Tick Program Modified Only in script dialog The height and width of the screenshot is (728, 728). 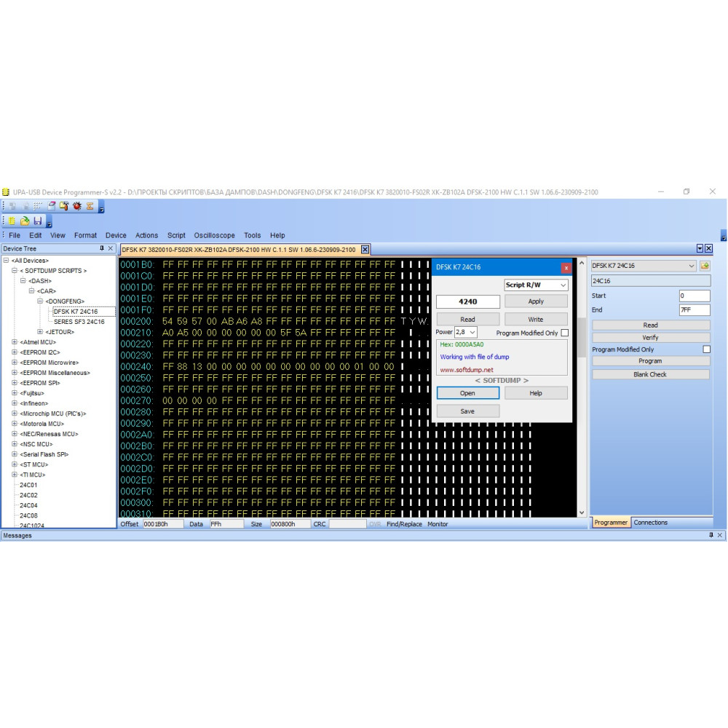click(565, 333)
